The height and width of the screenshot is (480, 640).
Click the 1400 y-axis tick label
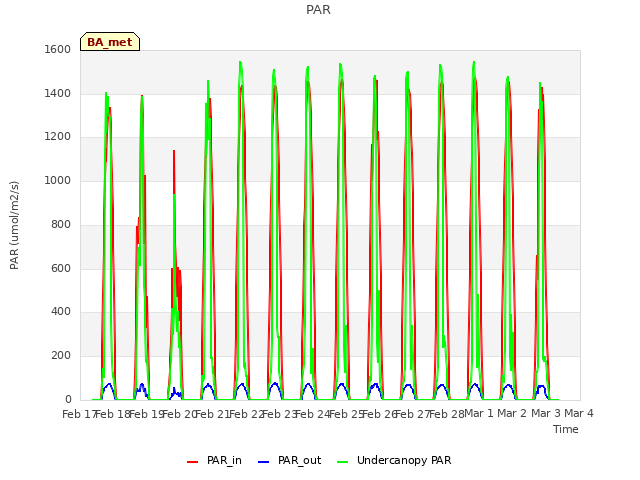click(x=58, y=93)
